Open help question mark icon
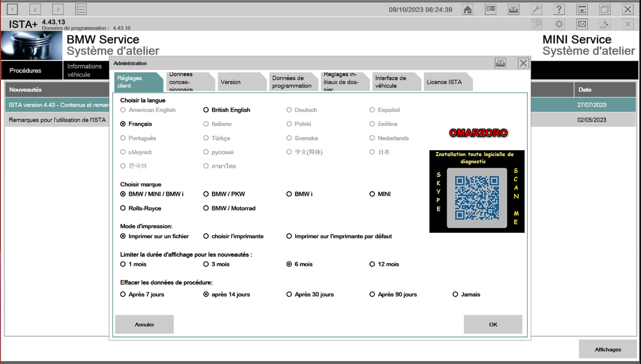Screen dimensions: 641x364 click(x=559, y=10)
